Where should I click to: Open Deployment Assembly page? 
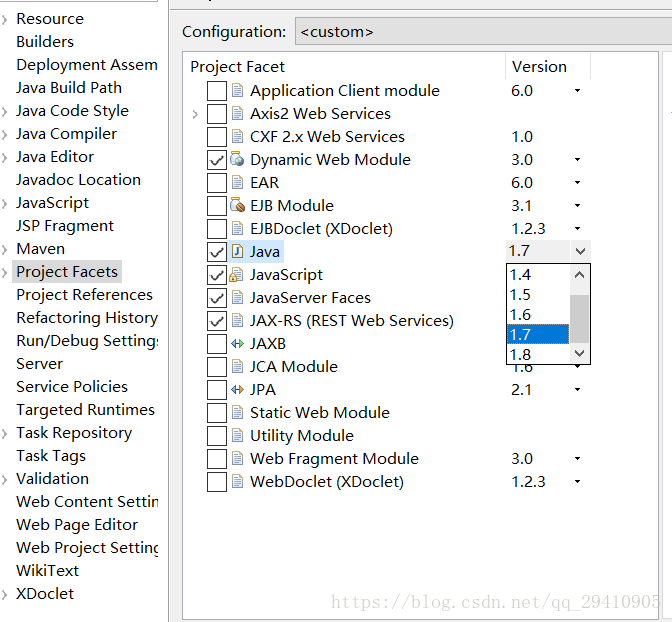(x=87, y=65)
